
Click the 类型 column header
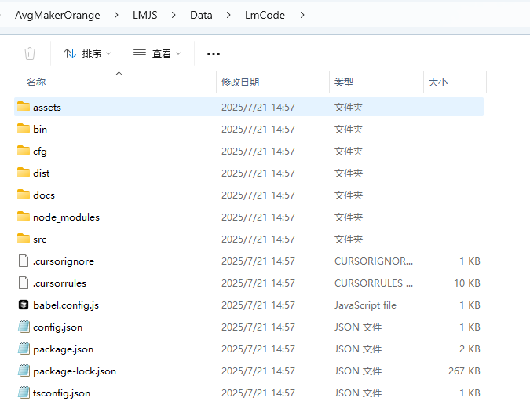pyautogui.click(x=344, y=82)
